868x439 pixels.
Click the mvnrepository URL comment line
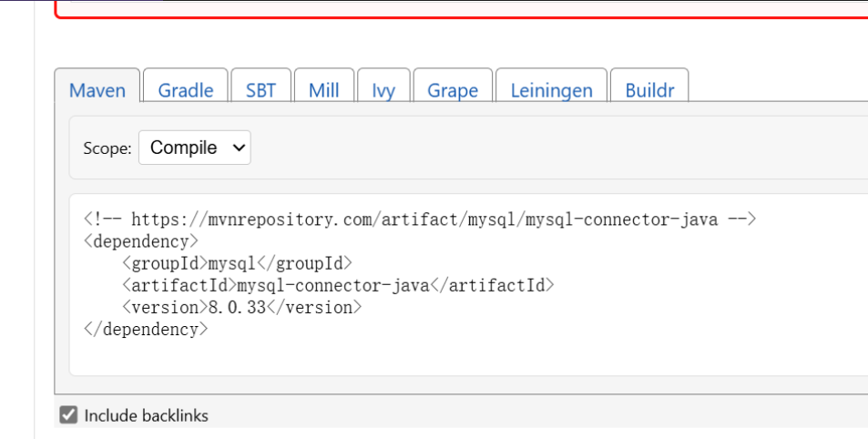(420, 219)
